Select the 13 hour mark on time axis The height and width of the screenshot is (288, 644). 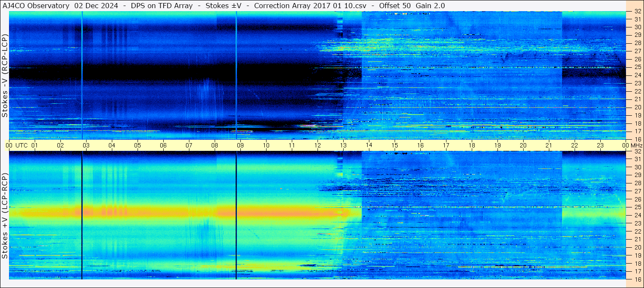343,145
